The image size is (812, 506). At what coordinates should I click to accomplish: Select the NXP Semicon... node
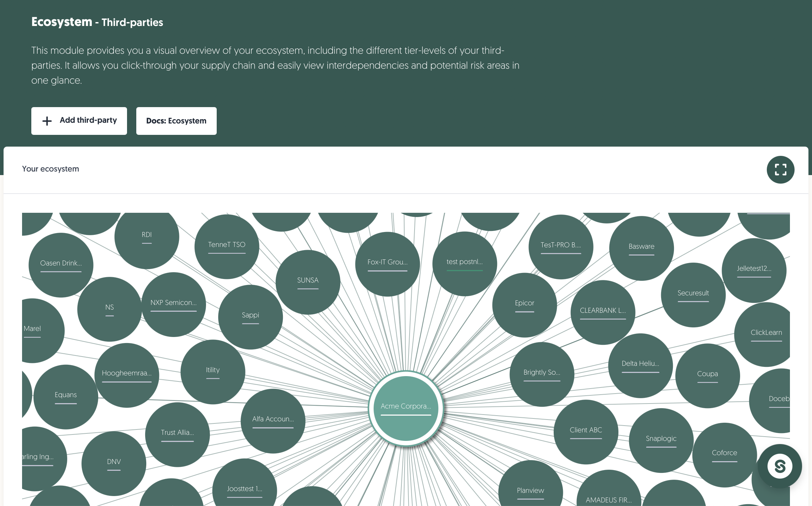(173, 305)
